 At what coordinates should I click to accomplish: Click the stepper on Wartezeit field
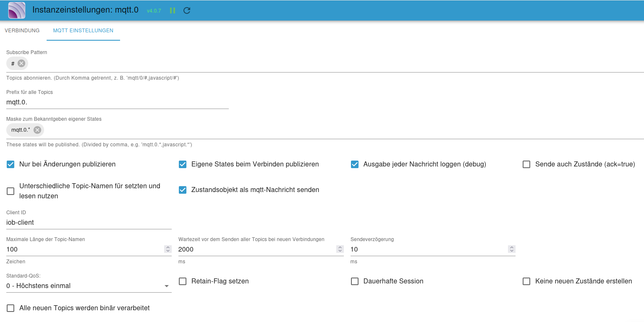pos(340,249)
